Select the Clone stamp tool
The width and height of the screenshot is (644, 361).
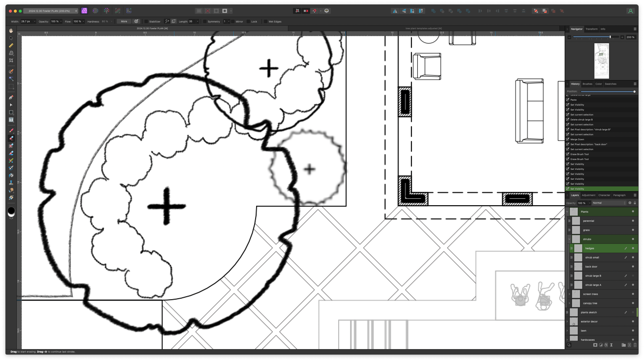click(x=11, y=183)
